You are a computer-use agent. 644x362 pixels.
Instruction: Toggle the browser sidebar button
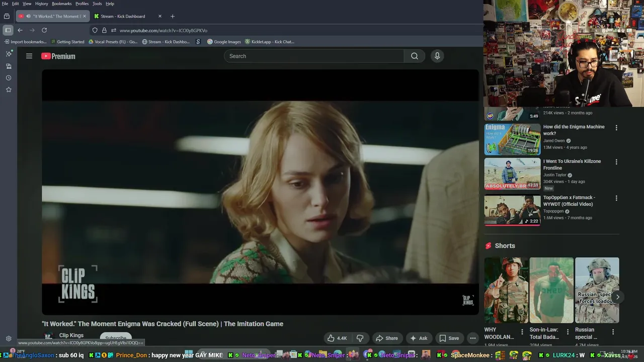[x=8, y=30]
